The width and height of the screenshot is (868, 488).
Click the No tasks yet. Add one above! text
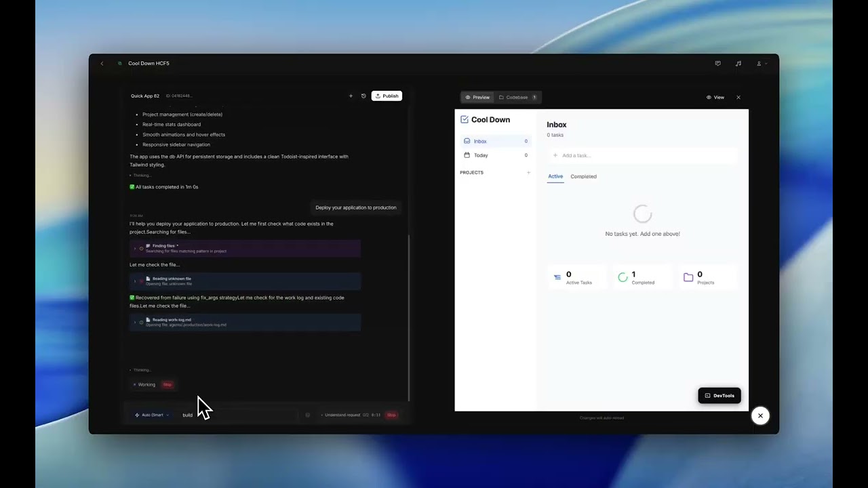pyautogui.click(x=642, y=234)
